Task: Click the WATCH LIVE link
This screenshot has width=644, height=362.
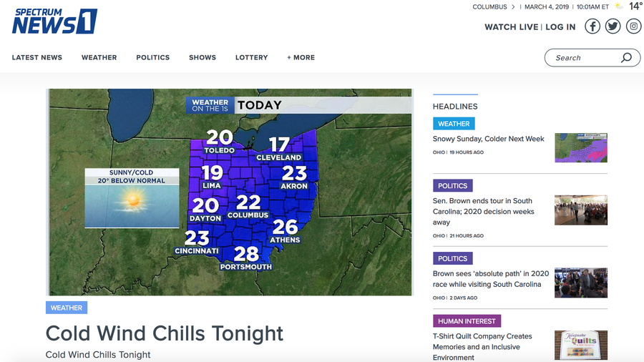Action: click(512, 27)
